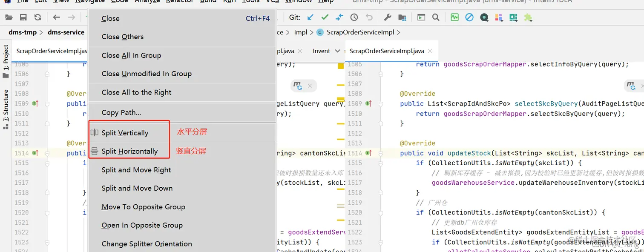
Task: Click the teal QI plugin icon
Action: (513, 17)
